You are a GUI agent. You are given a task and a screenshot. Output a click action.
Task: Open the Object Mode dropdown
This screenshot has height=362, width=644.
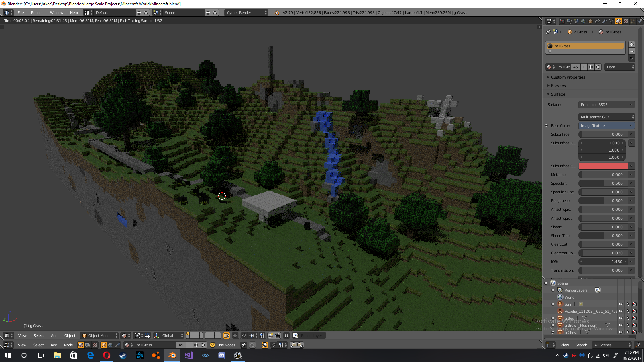(x=100, y=336)
